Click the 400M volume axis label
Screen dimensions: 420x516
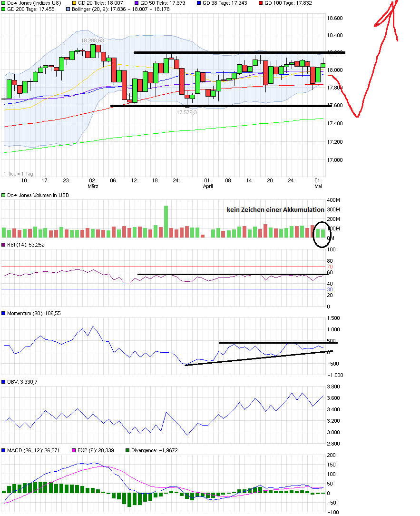[x=333, y=200]
